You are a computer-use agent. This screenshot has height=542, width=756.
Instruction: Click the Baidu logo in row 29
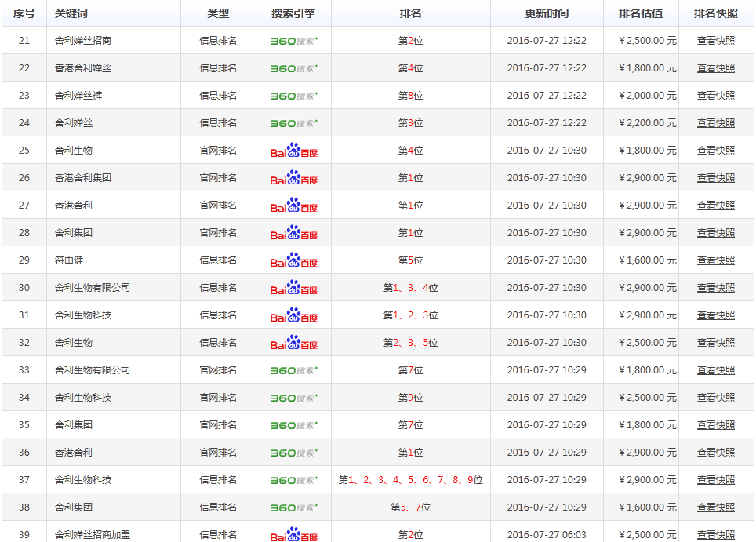click(293, 260)
